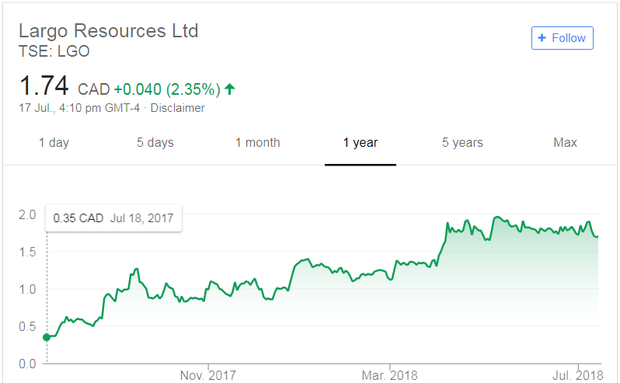Click the 0.0 y-axis label
Viewport: 620px width, 383px height.
27,364
